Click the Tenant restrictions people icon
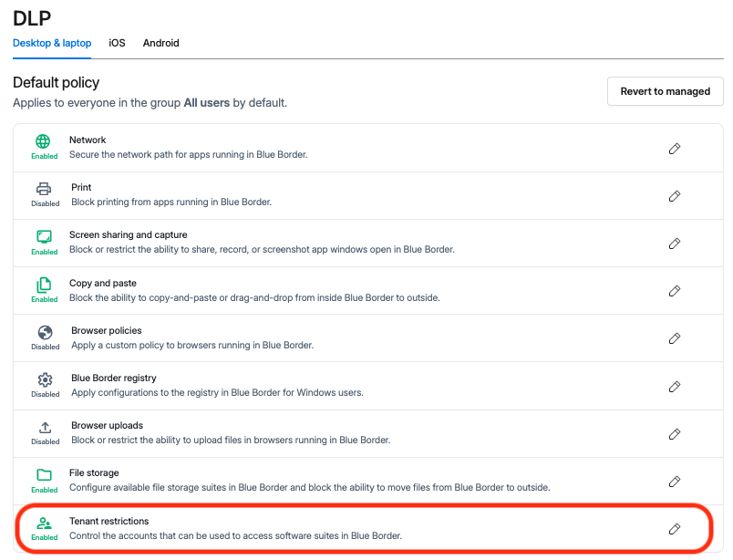 pos(44,523)
